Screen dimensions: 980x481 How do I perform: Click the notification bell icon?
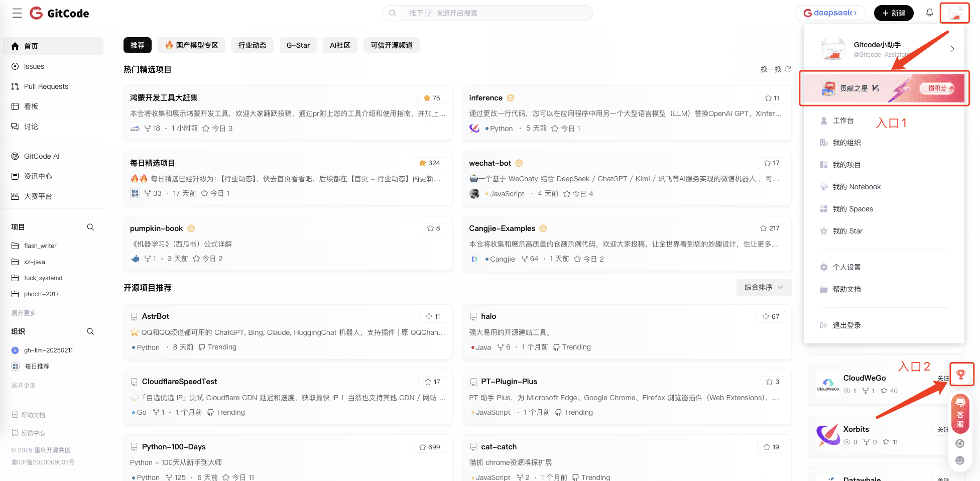click(x=929, y=13)
